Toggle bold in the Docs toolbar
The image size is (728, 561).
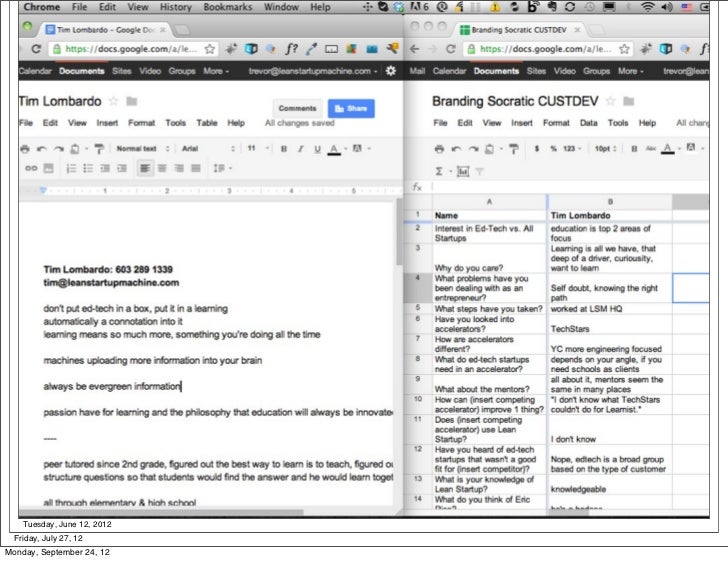click(284, 149)
